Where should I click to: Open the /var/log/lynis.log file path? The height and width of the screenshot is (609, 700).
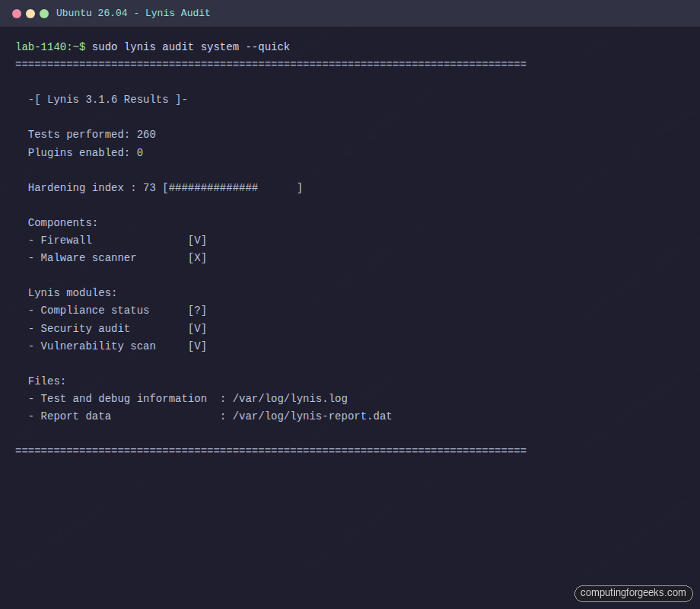click(290, 398)
